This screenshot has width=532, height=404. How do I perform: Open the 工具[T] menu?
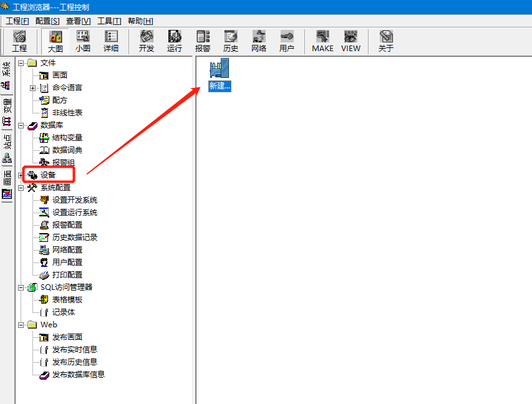click(x=109, y=21)
